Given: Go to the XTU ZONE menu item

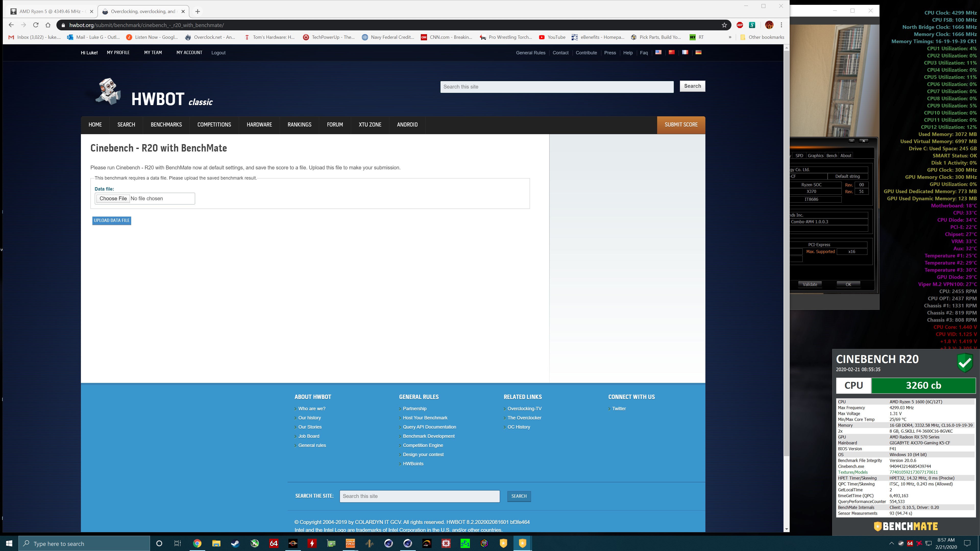Looking at the screenshot, I should pyautogui.click(x=370, y=125).
